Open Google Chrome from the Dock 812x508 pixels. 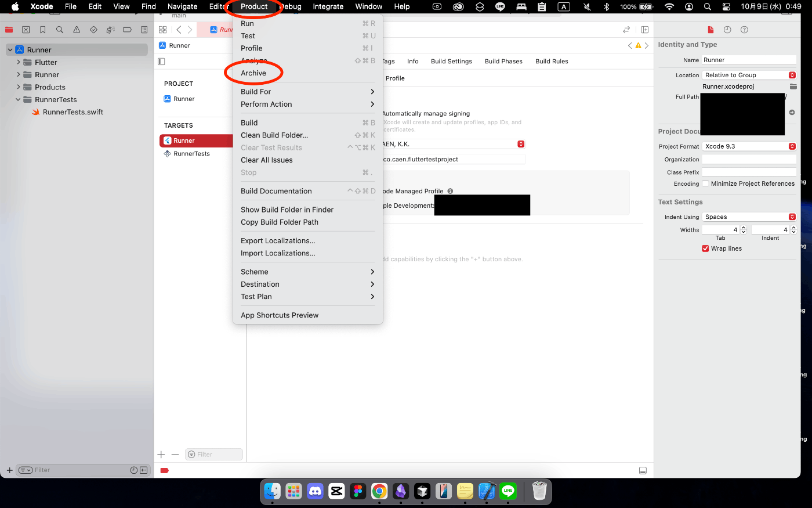(379, 491)
